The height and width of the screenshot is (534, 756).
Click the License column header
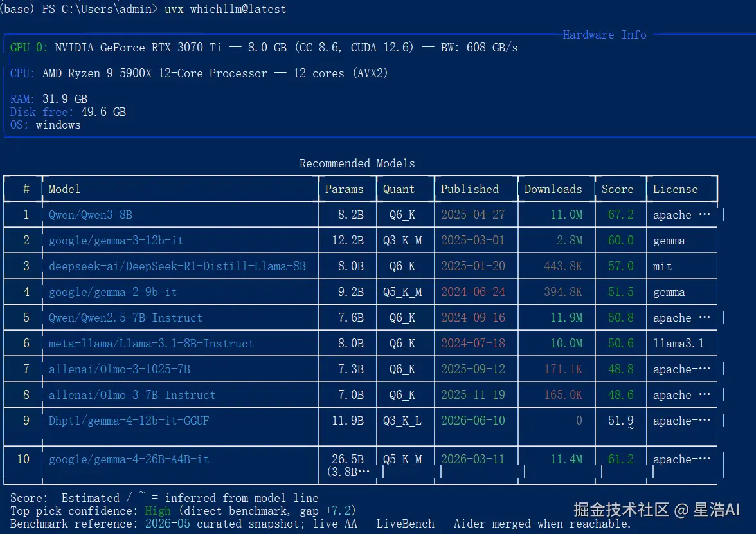coord(675,189)
